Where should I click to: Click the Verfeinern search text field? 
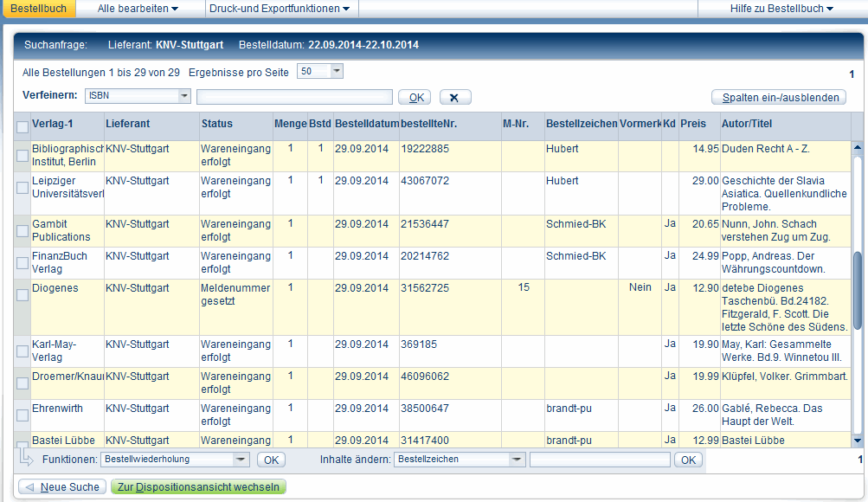[x=294, y=97]
